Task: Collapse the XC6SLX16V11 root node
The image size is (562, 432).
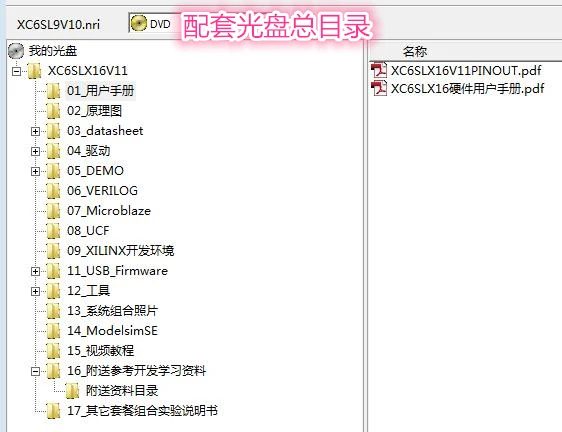Action: tap(16, 71)
